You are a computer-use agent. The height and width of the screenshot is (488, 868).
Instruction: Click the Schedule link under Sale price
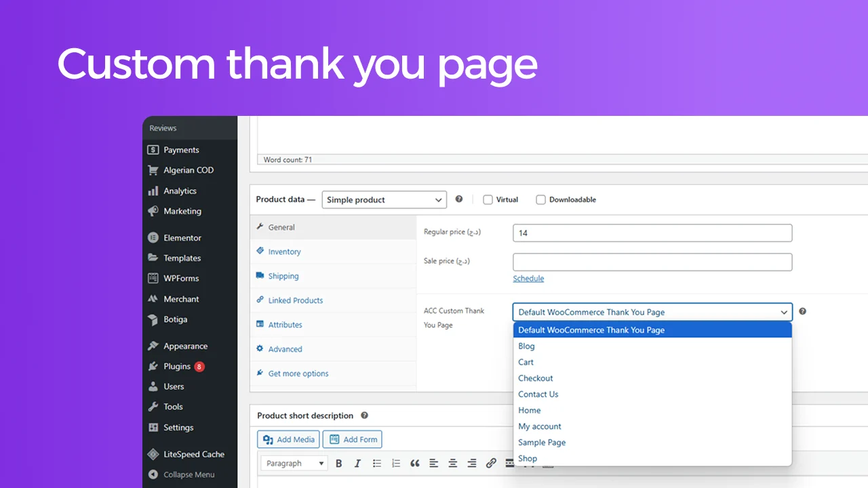click(x=528, y=279)
